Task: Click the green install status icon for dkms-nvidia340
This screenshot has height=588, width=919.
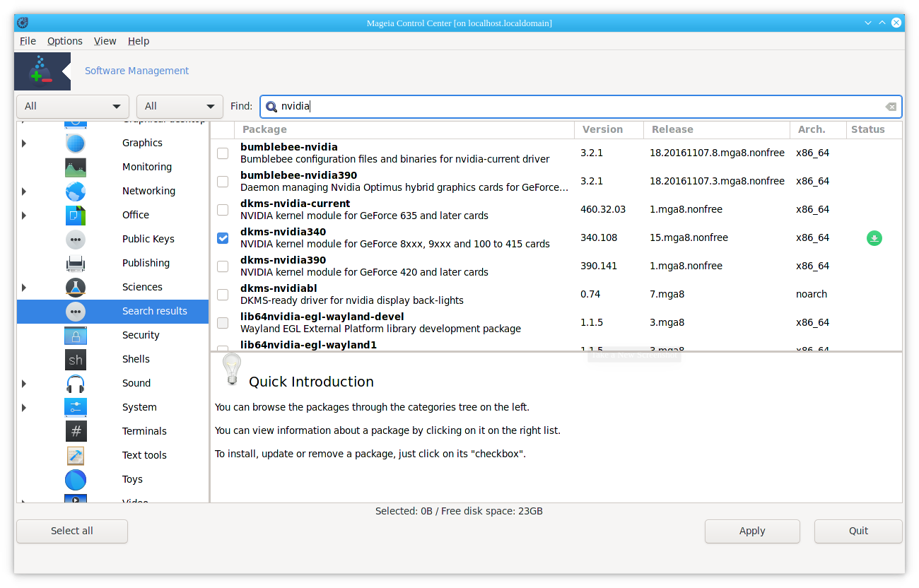Action: point(874,238)
